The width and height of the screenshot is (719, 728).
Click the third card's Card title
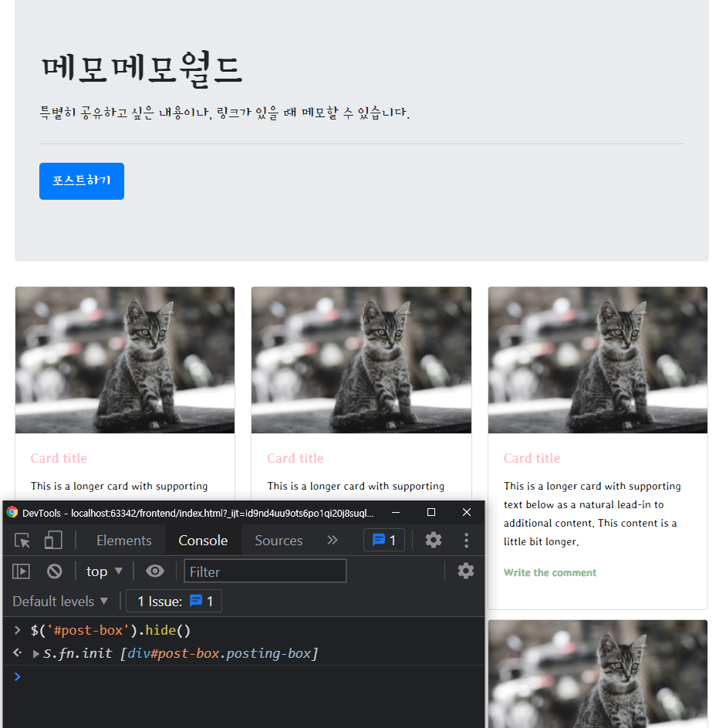click(532, 458)
